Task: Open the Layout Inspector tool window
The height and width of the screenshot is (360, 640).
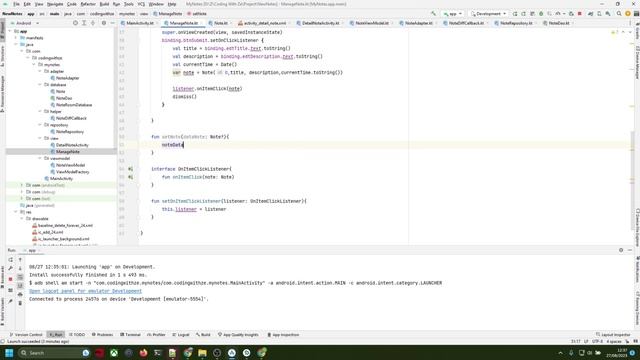Action: tap(613, 335)
